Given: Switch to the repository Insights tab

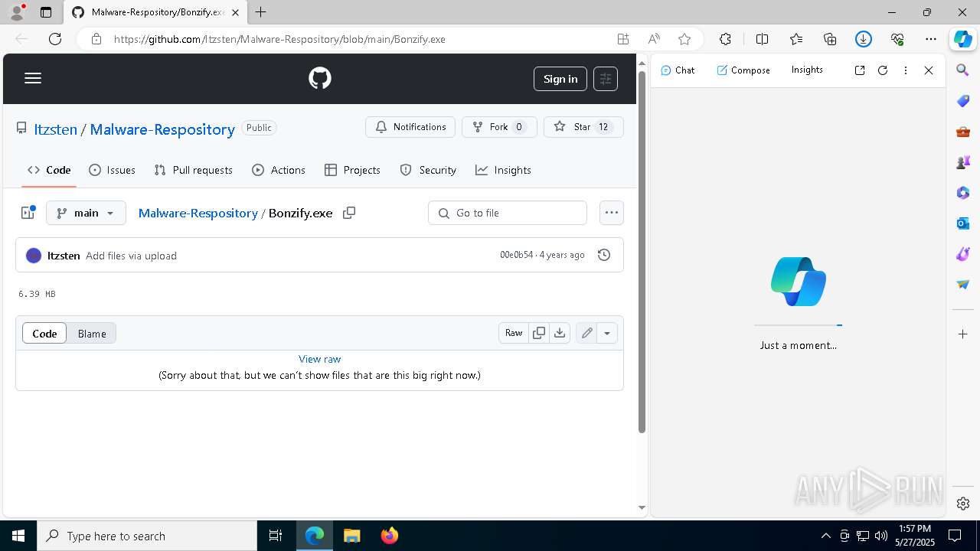Looking at the screenshot, I should pyautogui.click(x=503, y=170).
